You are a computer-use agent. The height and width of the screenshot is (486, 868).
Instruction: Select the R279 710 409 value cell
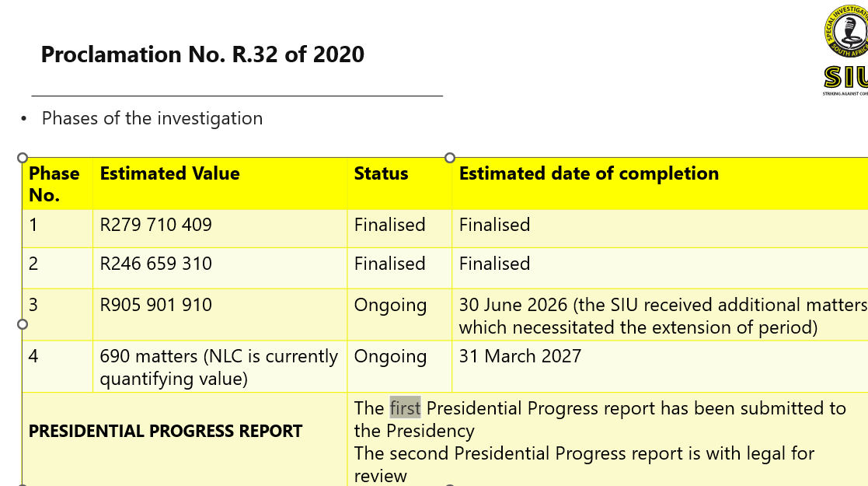[156, 226]
